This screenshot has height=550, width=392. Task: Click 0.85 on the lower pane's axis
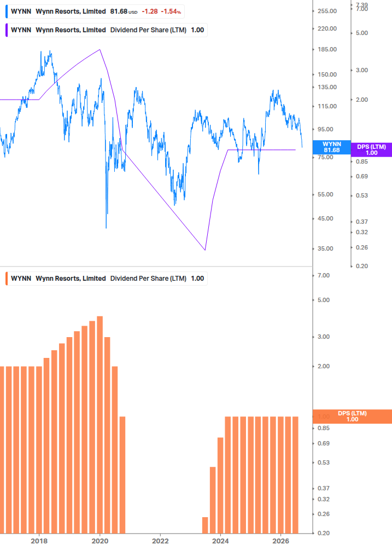[x=324, y=428]
